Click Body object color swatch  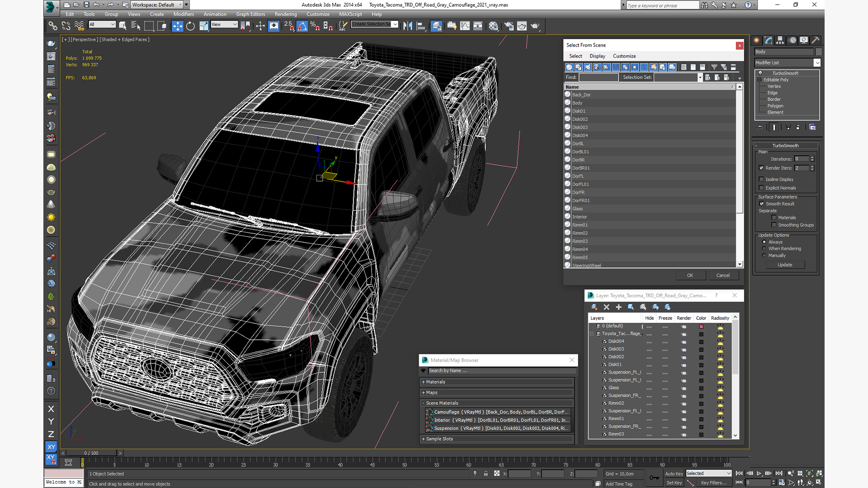(x=818, y=52)
